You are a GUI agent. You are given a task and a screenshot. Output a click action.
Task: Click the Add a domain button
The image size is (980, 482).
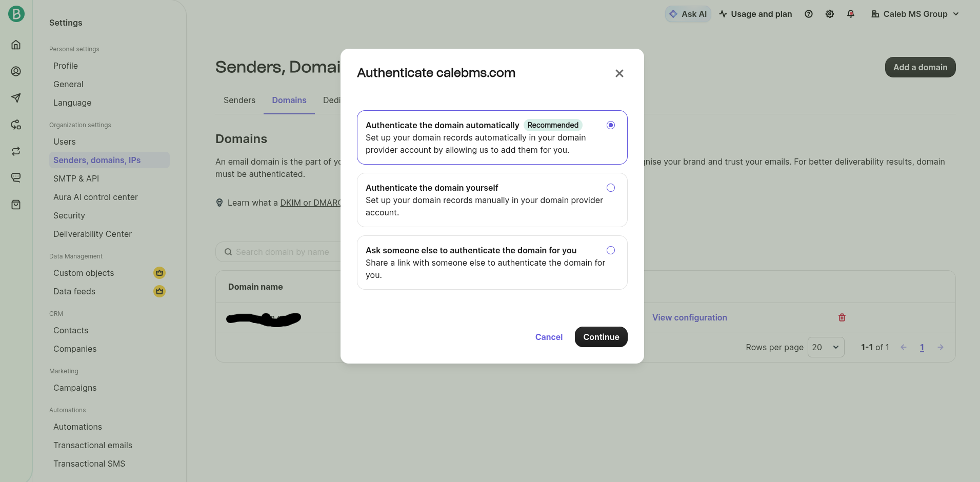(920, 67)
